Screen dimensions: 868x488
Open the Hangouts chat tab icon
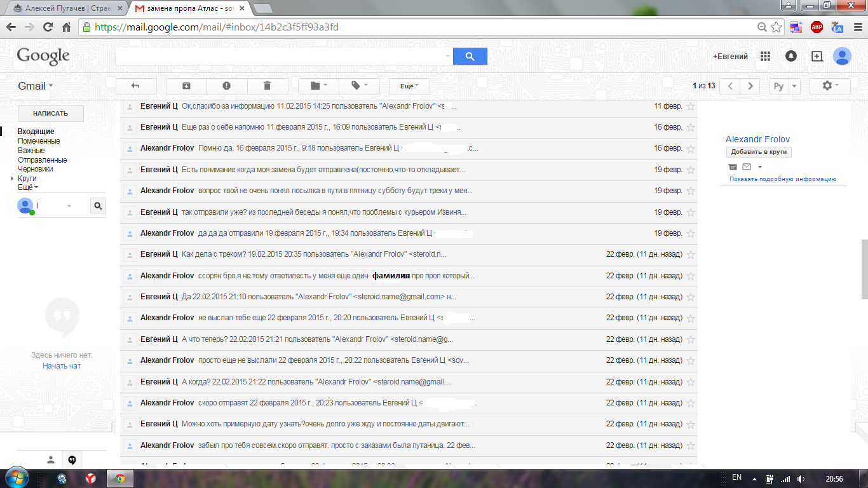click(72, 459)
